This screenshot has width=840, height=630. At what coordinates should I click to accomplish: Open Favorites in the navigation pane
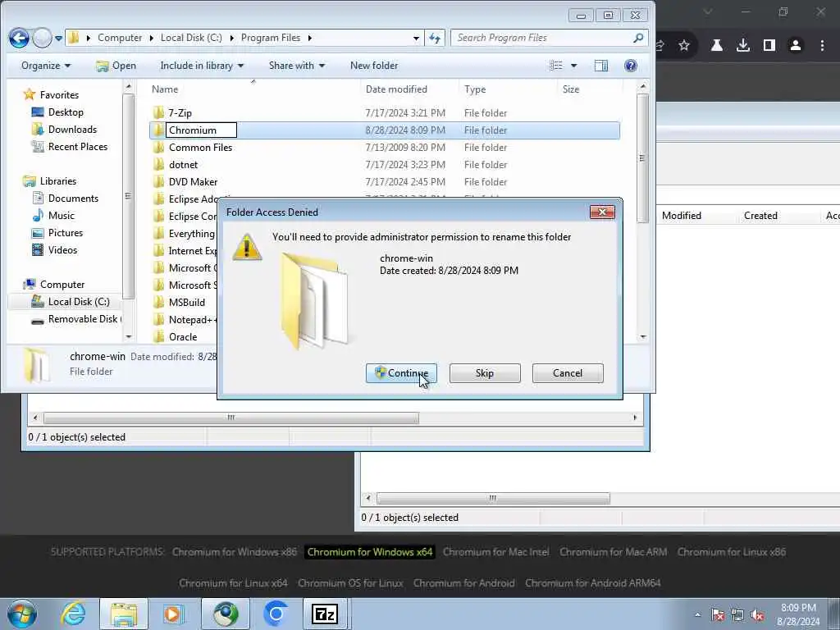[x=59, y=95]
